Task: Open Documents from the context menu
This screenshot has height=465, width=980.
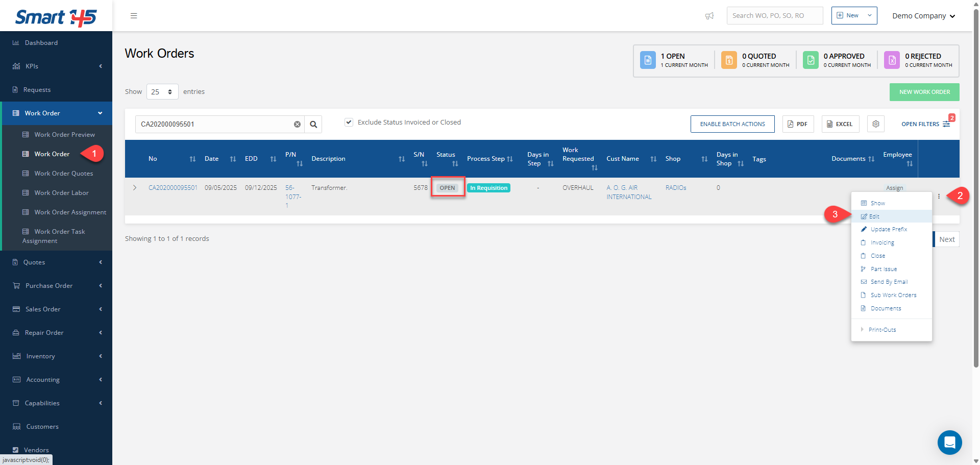Action: (x=892, y=308)
